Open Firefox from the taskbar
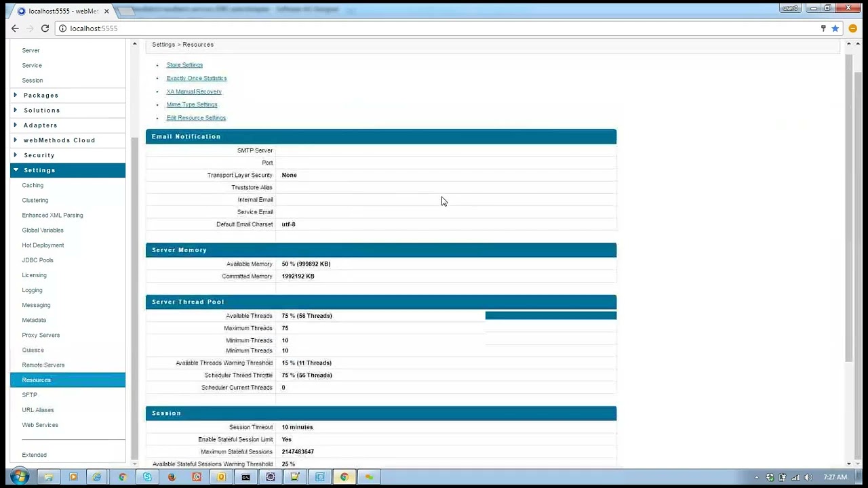This screenshot has width=868, height=488. 172,477
